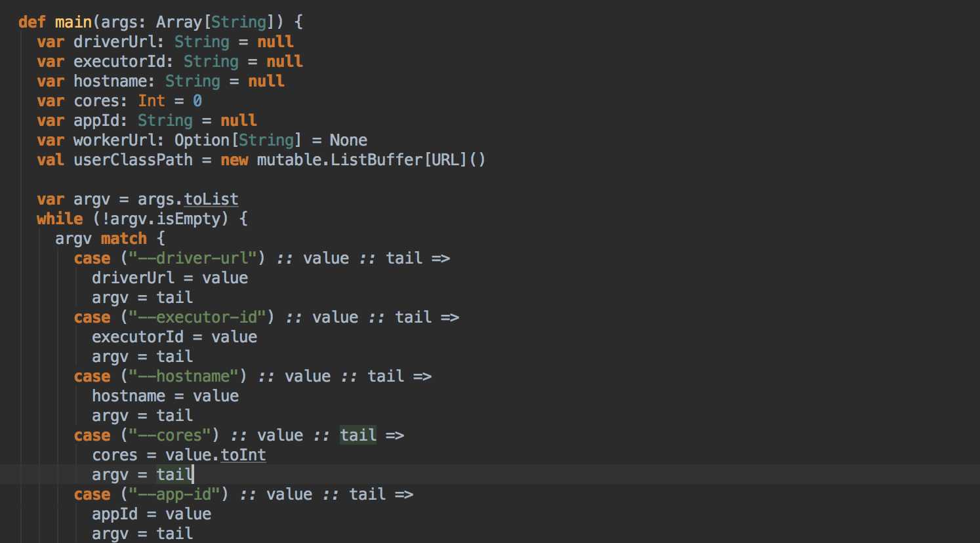
Task: Click the 'Option[String]' type
Action: [238, 140]
